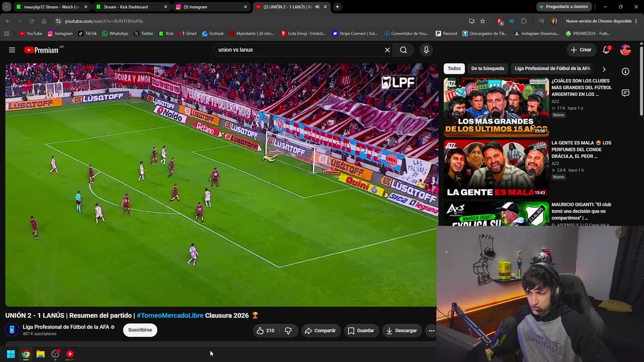Dislike the video with thumbs down
Viewport: 644px width, 362px height.
(x=288, y=330)
